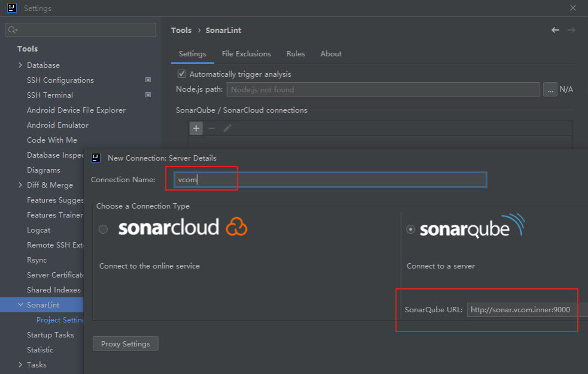Open Project Settings under SonarLint
The width and height of the screenshot is (588, 374).
[60, 319]
